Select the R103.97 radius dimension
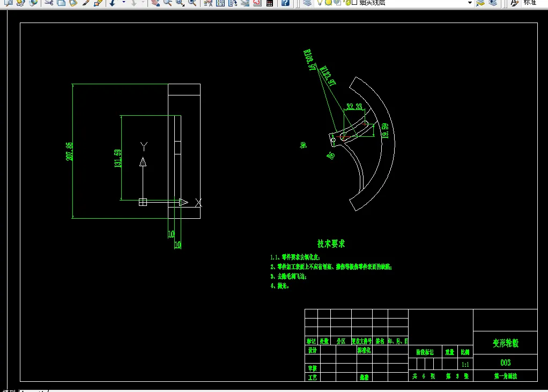The image size is (548, 392). tap(309, 60)
